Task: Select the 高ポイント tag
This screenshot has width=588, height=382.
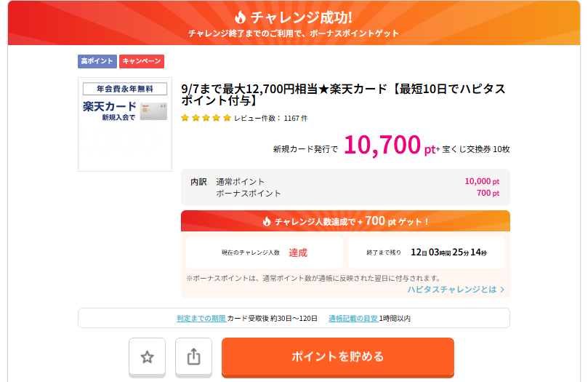Action: point(97,62)
